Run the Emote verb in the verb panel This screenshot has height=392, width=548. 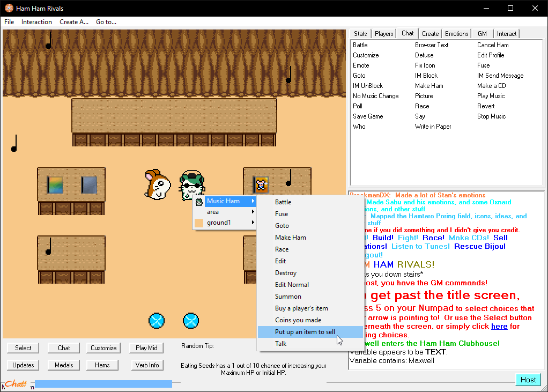(x=361, y=65)
